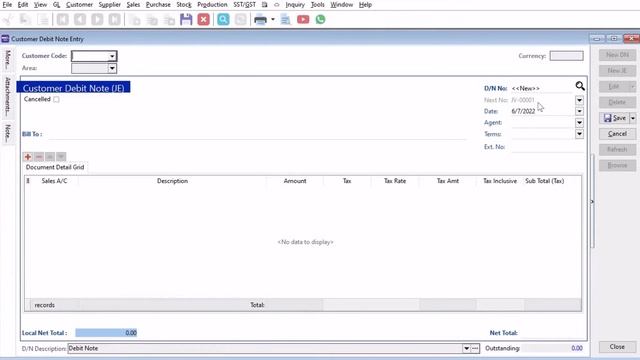The image size is (640, 360).
Task: Click the red plus add-row icon
Action: 28,157
